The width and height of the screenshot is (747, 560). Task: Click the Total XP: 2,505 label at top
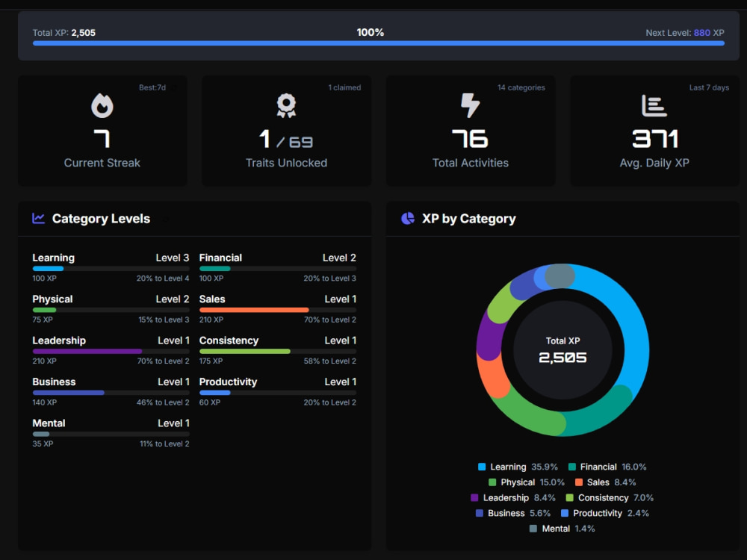[63, 33]
